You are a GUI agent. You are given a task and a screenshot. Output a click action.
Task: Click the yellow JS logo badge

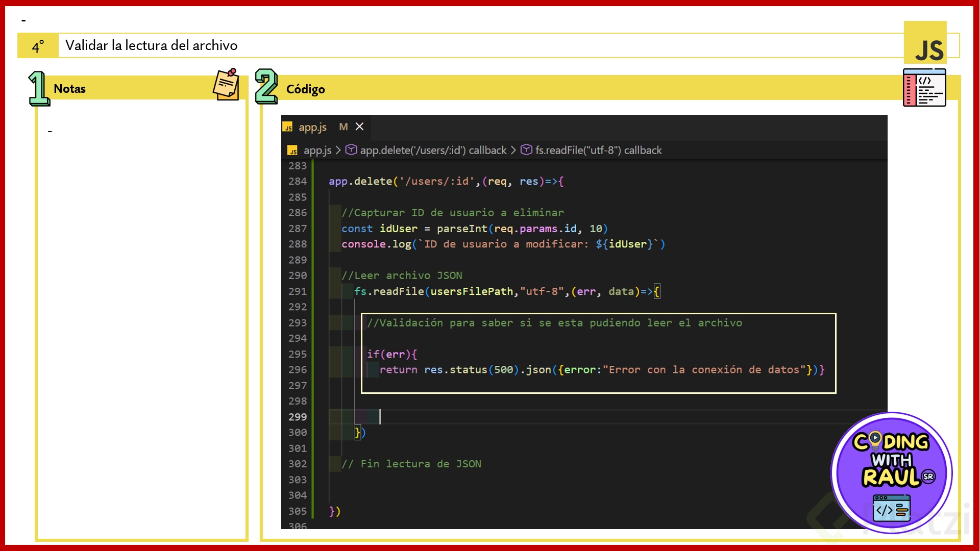[x=925, y=43]
